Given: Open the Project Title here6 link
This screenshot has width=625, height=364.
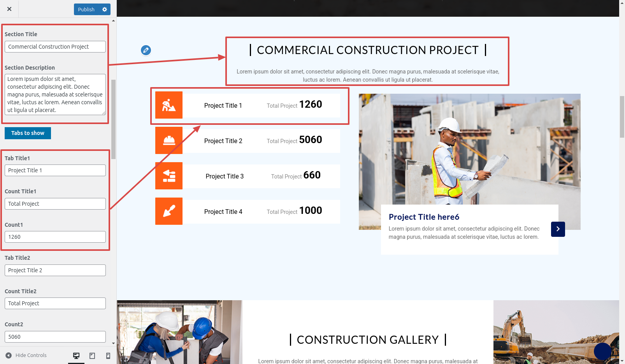Looking at the screenshot, I should (424, 217).
